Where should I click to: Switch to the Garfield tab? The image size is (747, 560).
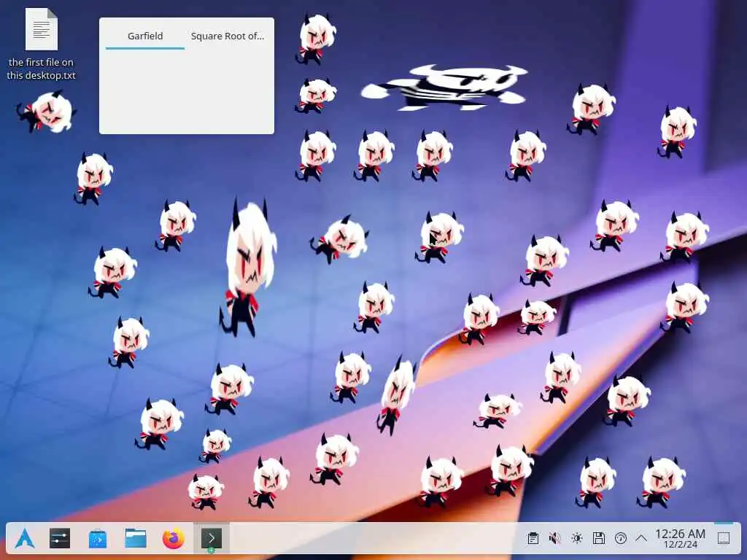(x=145, y=36)
